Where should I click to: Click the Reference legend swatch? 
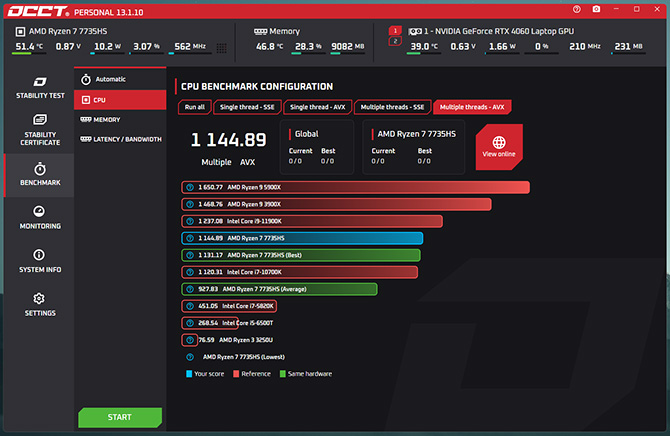click(236, 374)
